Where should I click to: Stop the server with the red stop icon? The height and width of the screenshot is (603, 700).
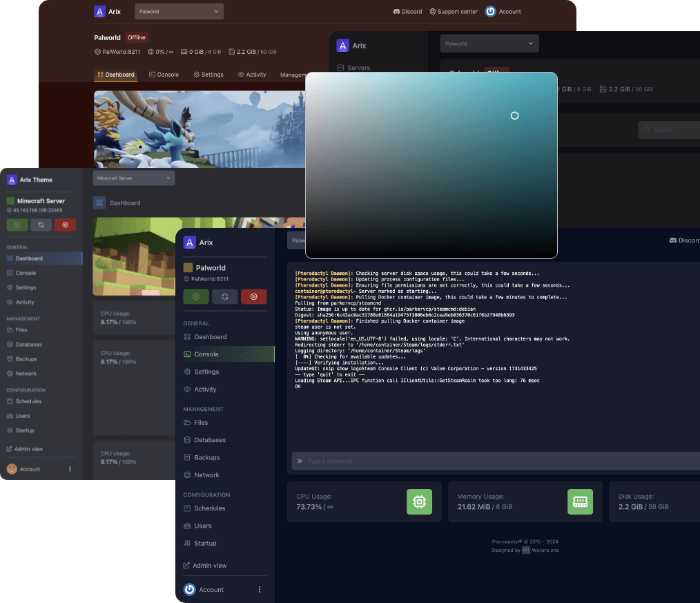click(x=254, y=296)
